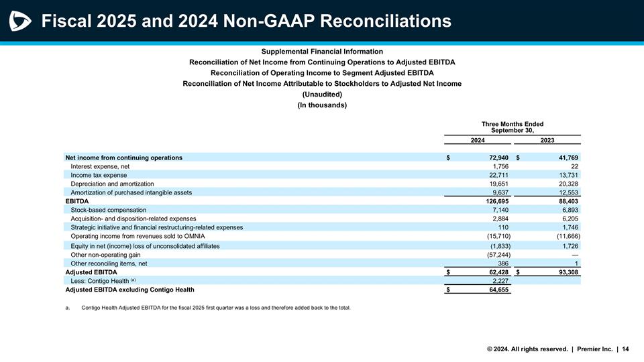Select the Net income from continuing operations row label
The width and height of the screenshot is (644, 362).
tap(123, 158)
